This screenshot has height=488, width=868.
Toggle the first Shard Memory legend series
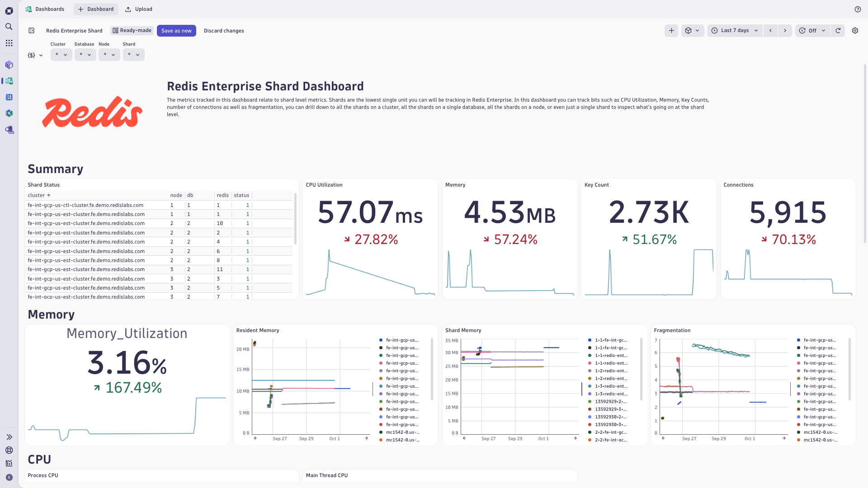point(610,340)
